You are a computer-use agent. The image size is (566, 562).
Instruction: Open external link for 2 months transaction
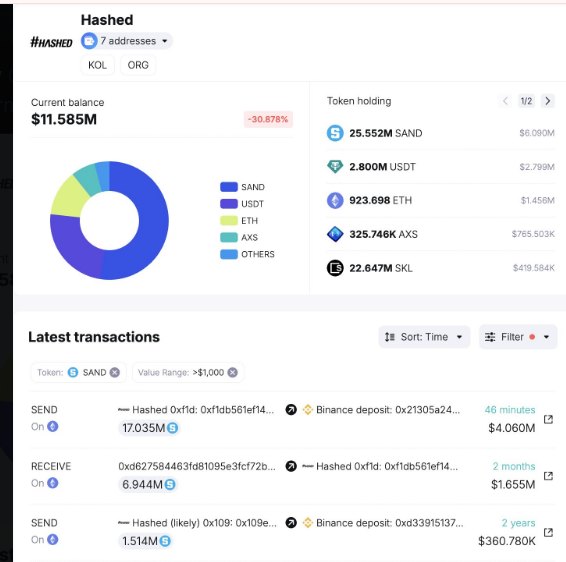(x=548, y=476)
